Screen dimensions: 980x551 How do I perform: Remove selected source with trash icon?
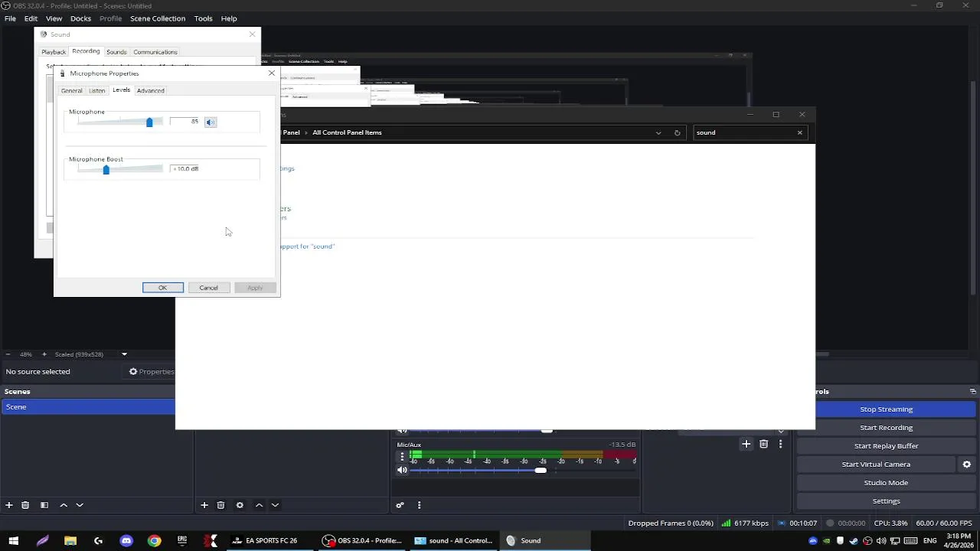tap(220, 505)
